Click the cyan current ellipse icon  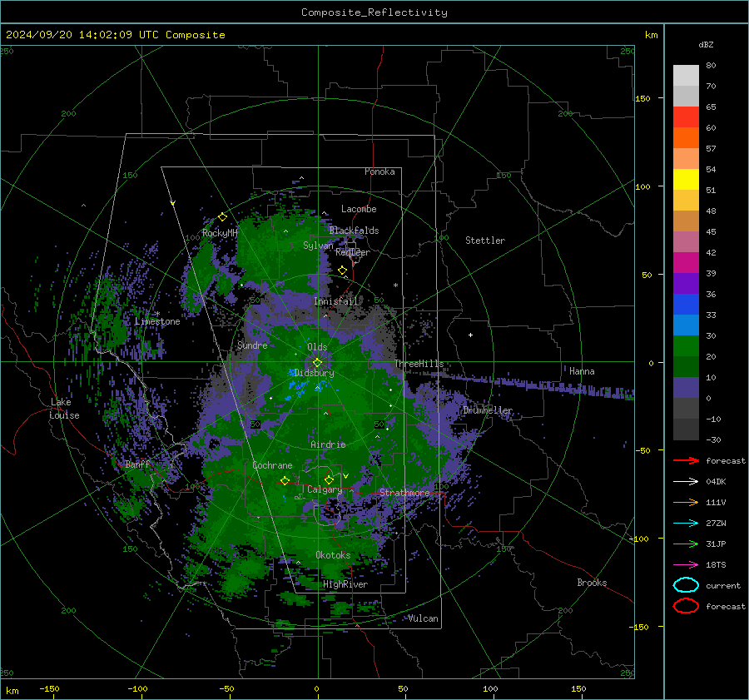[x=686, y=585]
